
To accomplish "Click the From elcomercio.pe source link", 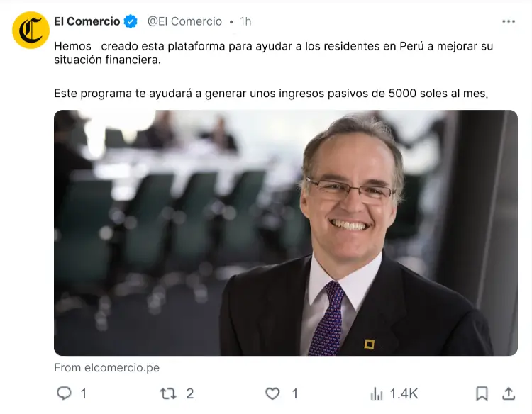I will pyautogui.click(x=106, y=367).
